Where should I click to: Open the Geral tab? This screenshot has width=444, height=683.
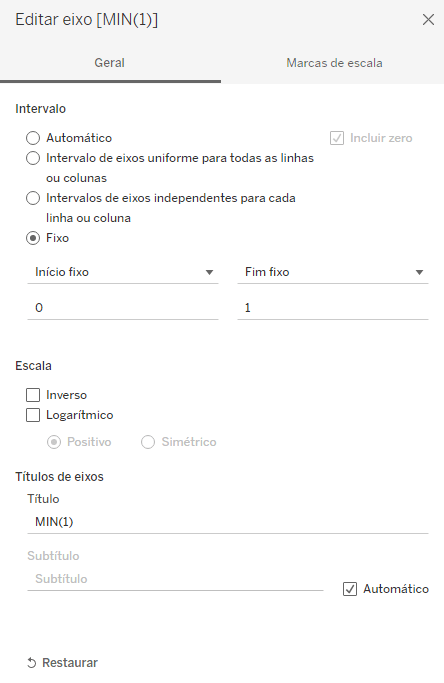pos(110,63)
